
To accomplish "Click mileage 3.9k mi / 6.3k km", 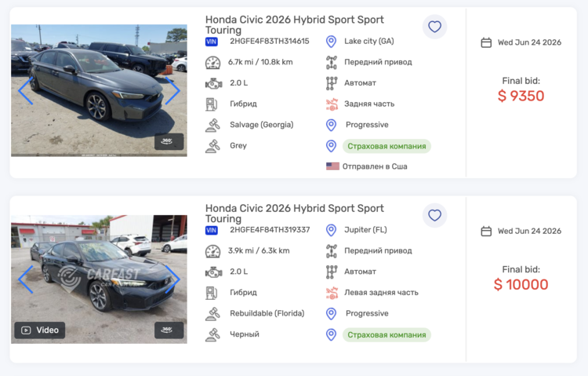I will (259, 250).
